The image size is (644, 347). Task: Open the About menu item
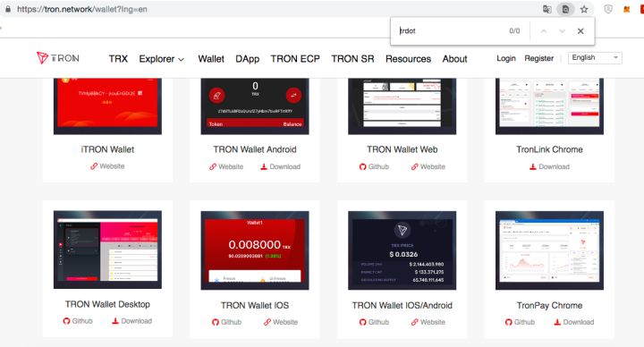coord(454,59)
